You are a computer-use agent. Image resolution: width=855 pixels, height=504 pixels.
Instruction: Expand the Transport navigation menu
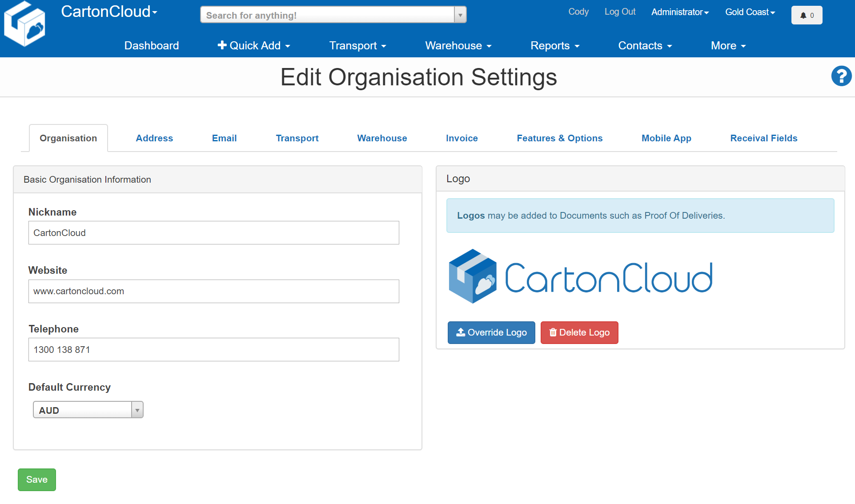point(357,45)
